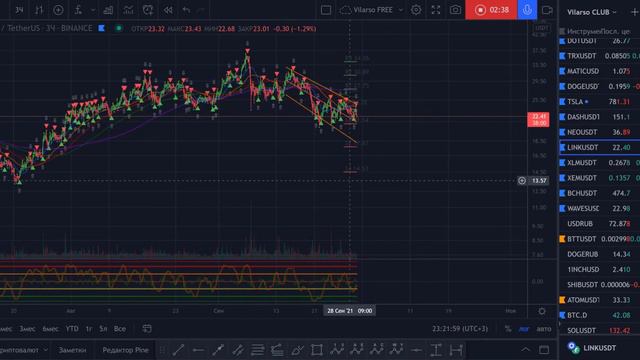Image resolution: width=640 pixels, height=360 pixels.
Task: Toggle percent scale mode
Action: 508,329
